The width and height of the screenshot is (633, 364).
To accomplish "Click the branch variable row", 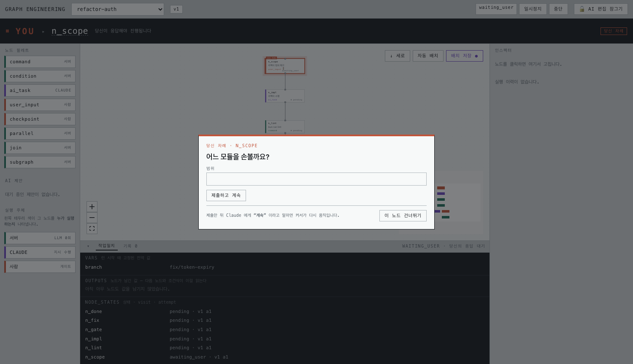I will 285,267.
